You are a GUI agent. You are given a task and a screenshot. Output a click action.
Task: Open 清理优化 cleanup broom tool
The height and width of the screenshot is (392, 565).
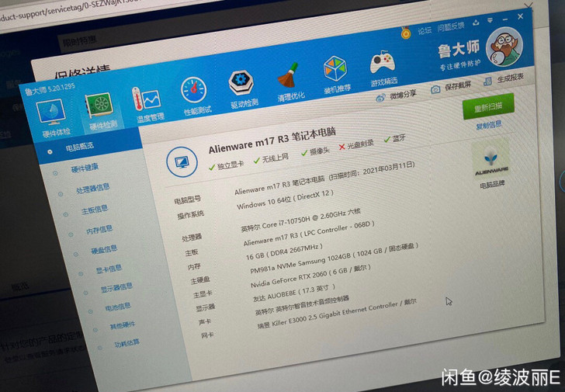[289, 83]
